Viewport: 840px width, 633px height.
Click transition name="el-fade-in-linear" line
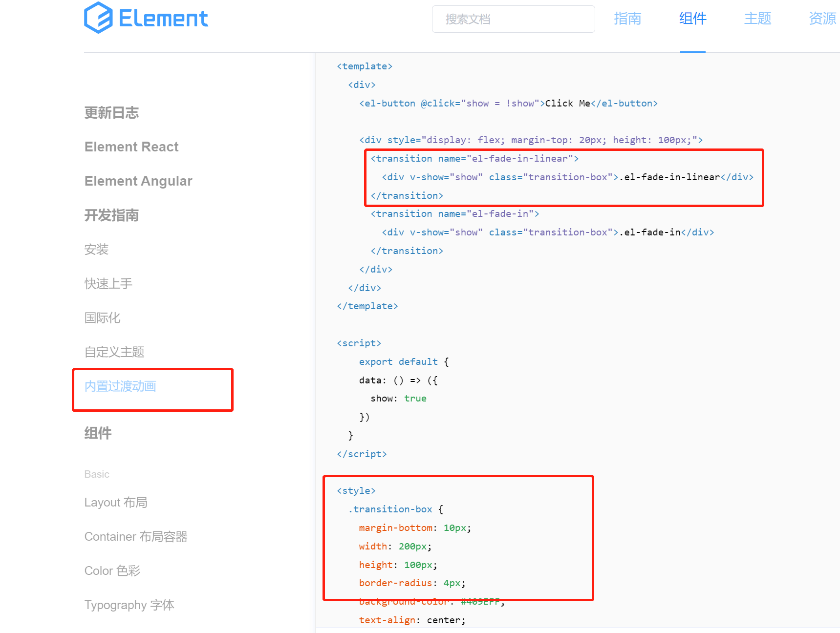click(x=474, y=159)
